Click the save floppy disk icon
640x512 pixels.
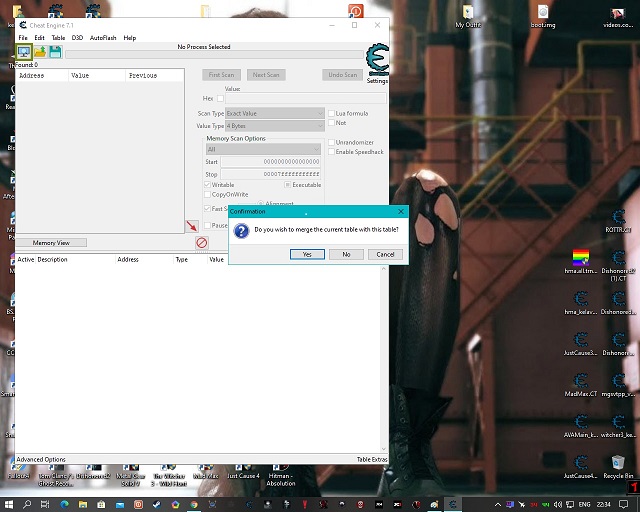(x=55, y=51)
